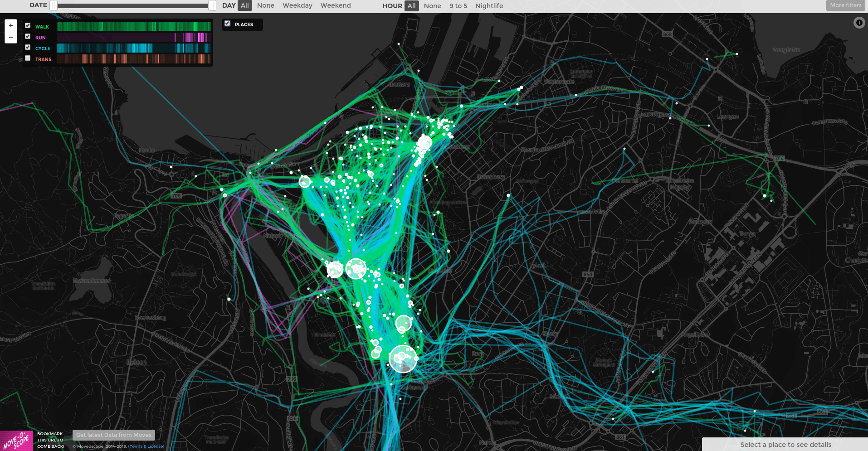Enable the Trans. transport checkbox
Screen dimensions: 868x451
point(28,58)
